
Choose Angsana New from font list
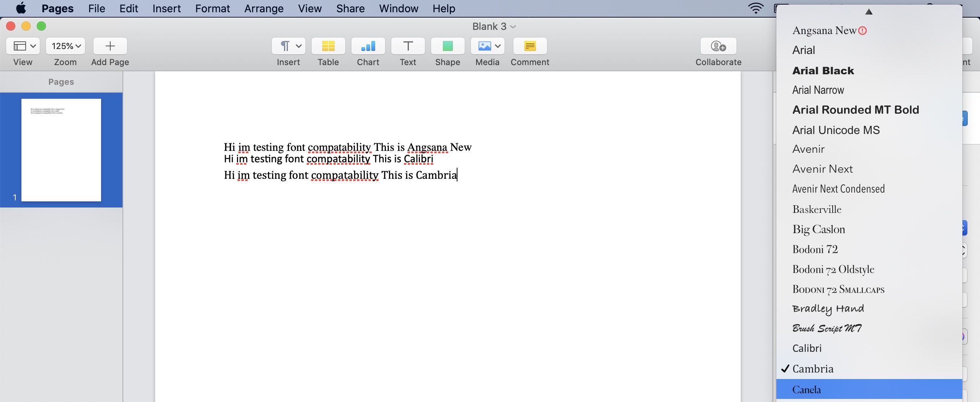pos(869,30)
